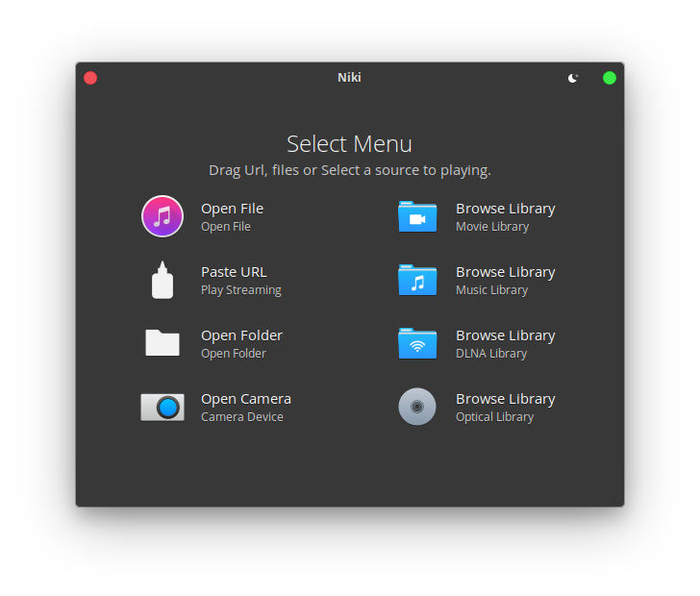
Task: Click the DLNA Library subtitle text
Action: coord(491,354)
